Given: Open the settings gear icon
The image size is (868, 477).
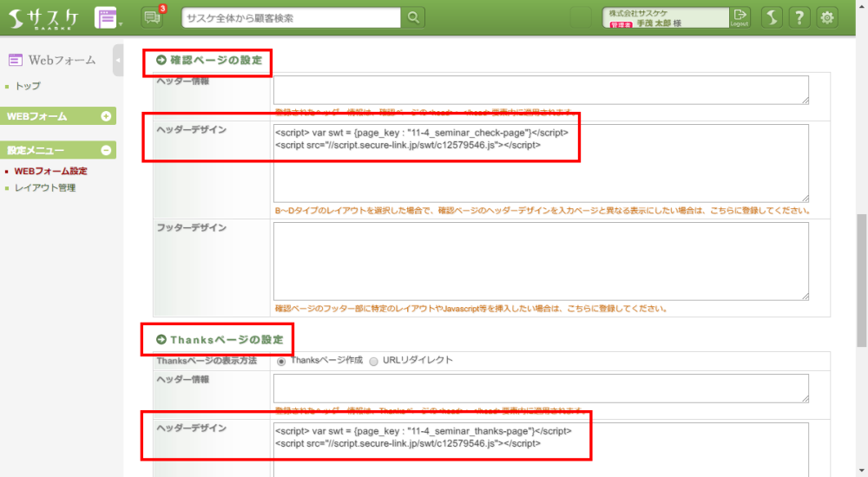Looking at the screenshot, I should pos(828,17).
